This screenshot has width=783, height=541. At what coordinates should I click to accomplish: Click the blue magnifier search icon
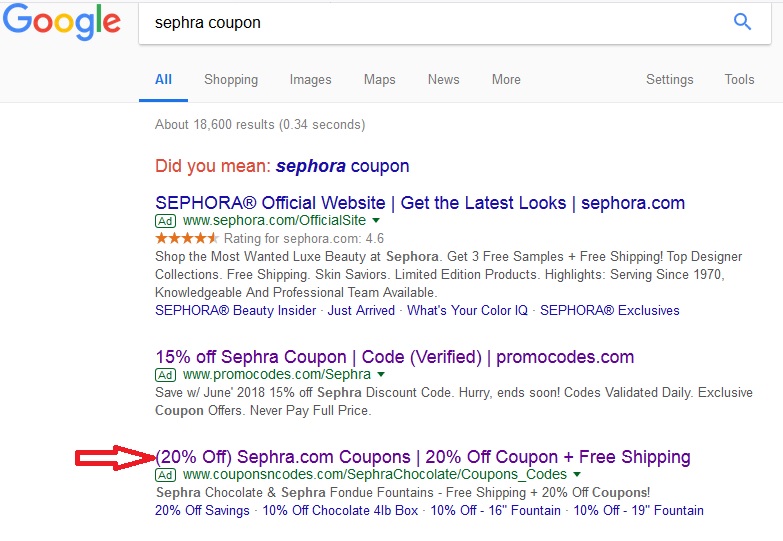pyautogui.click(x=742, y=22)
